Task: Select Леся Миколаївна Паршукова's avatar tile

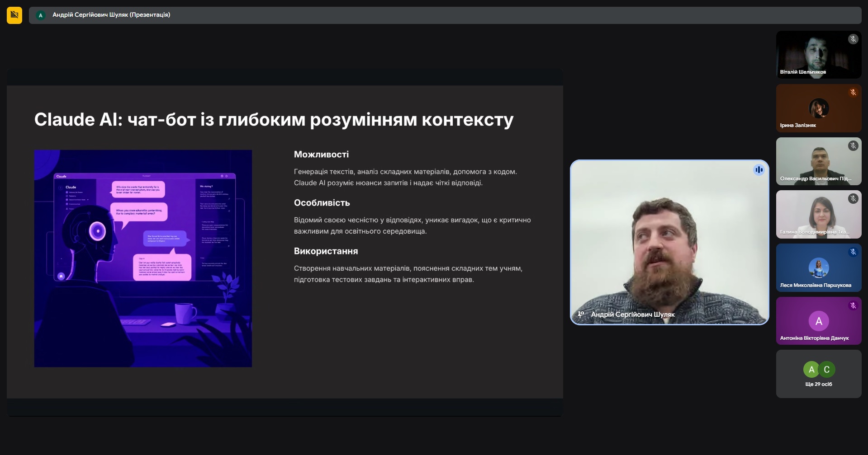Action: coord(818,267)
